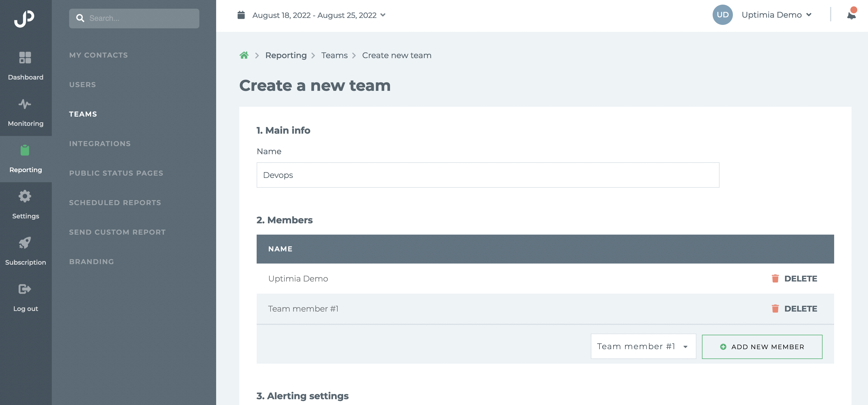Expand the date range dropdown arrow
The height and width of the screenshot is (405, 868).
coord(383,15)
